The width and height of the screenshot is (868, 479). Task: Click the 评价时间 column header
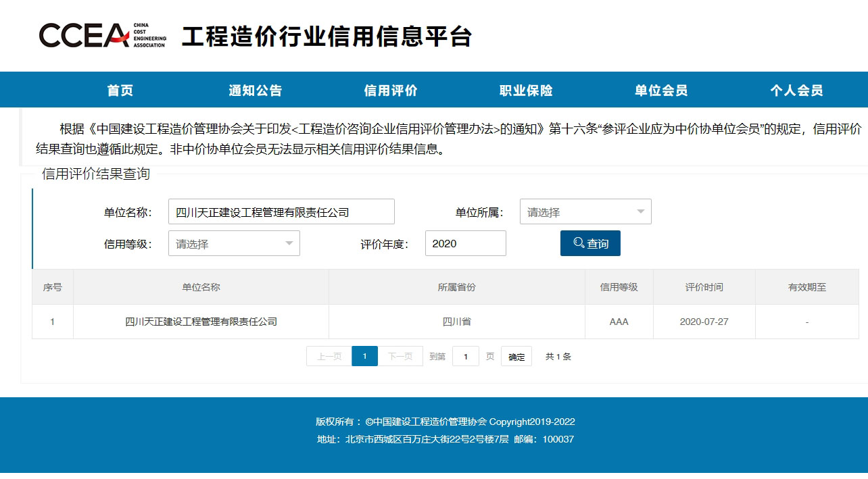point(704,287)
